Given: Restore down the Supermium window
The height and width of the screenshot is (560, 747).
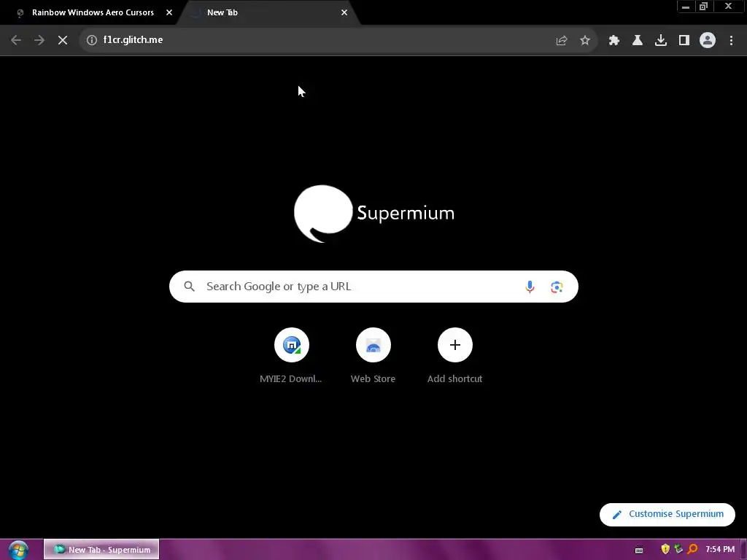Looking at the screenshot, I should pyautogui.click(x=704, y=7).
